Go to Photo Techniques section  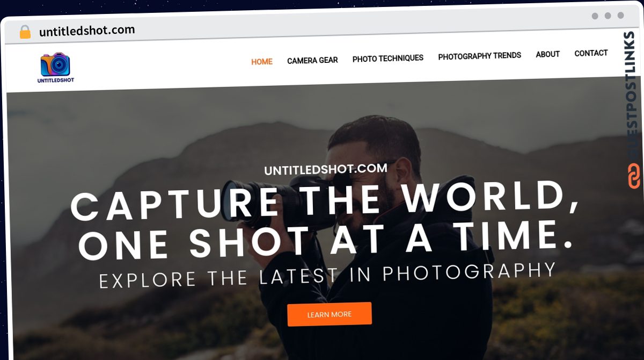click(388, 58)
